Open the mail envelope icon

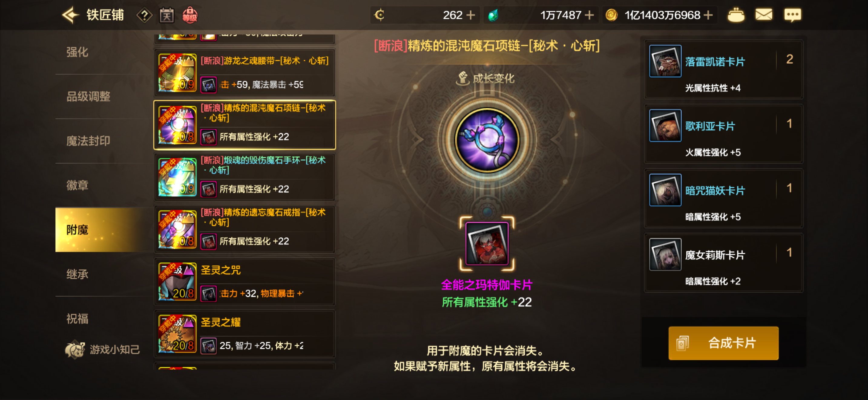pos(764,15)
